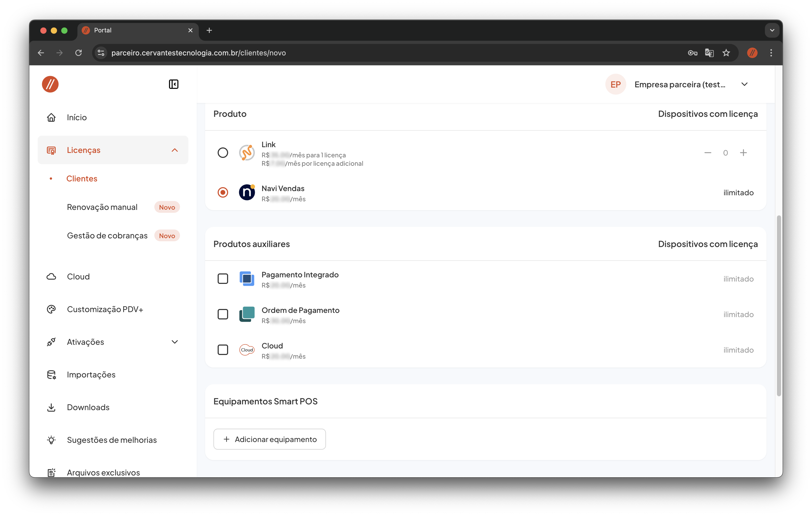
Task: Increase Link license count with plus
Action: coord(743,153)
